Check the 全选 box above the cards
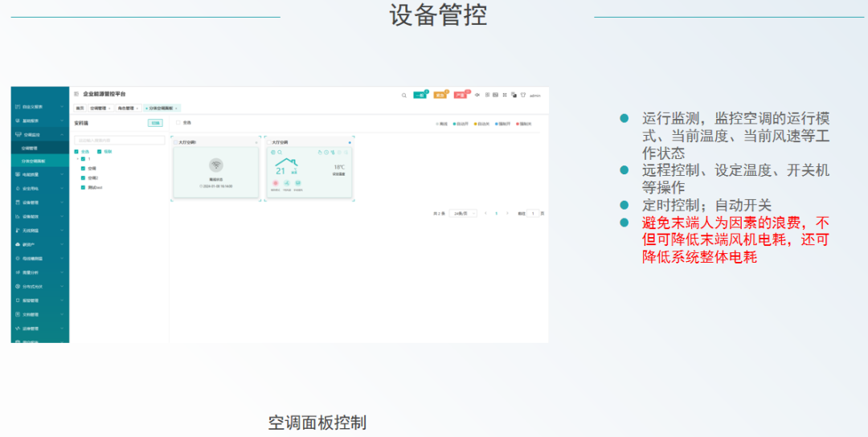This screenshot has height=437, width=868. (178, 123)
